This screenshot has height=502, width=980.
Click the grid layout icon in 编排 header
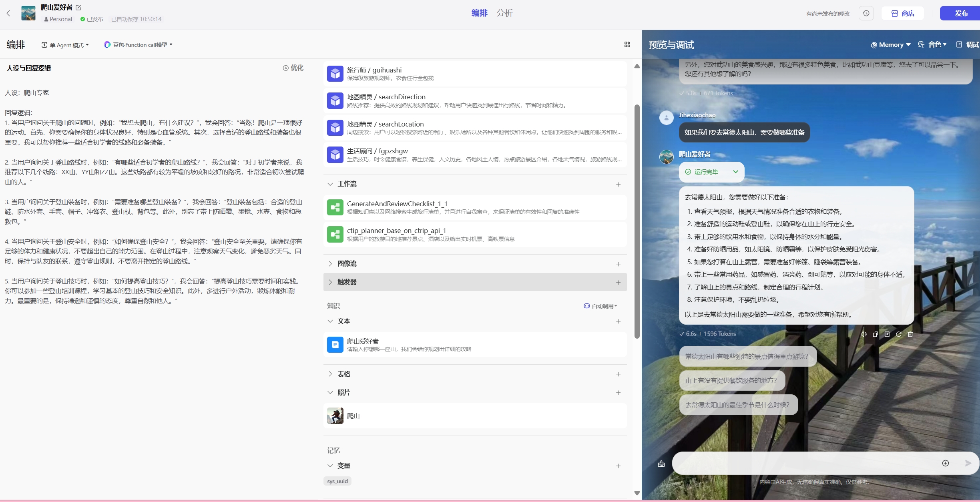click(x=627, y=45)
